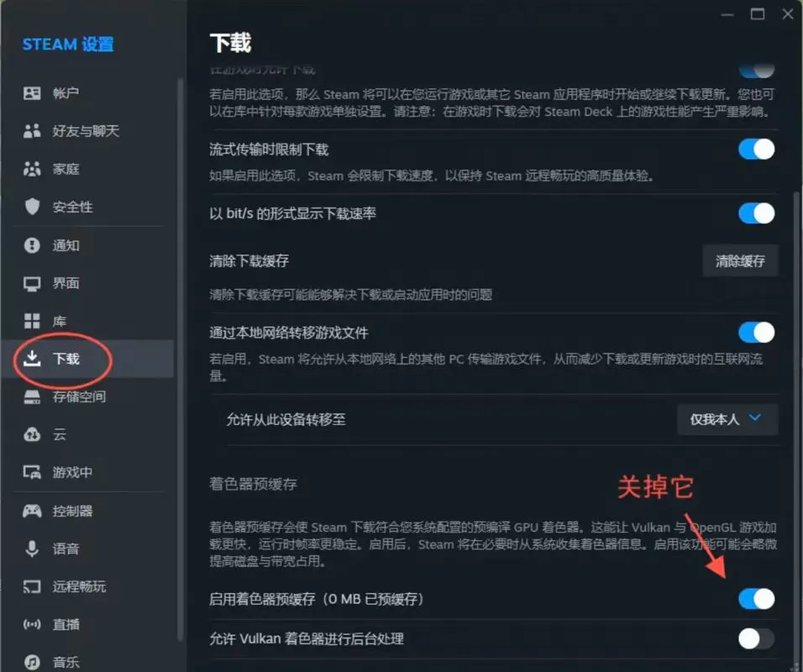Viewport: 803px width, 672px height.
Task: Click the account (帐户) card icon
Action: 32,93
